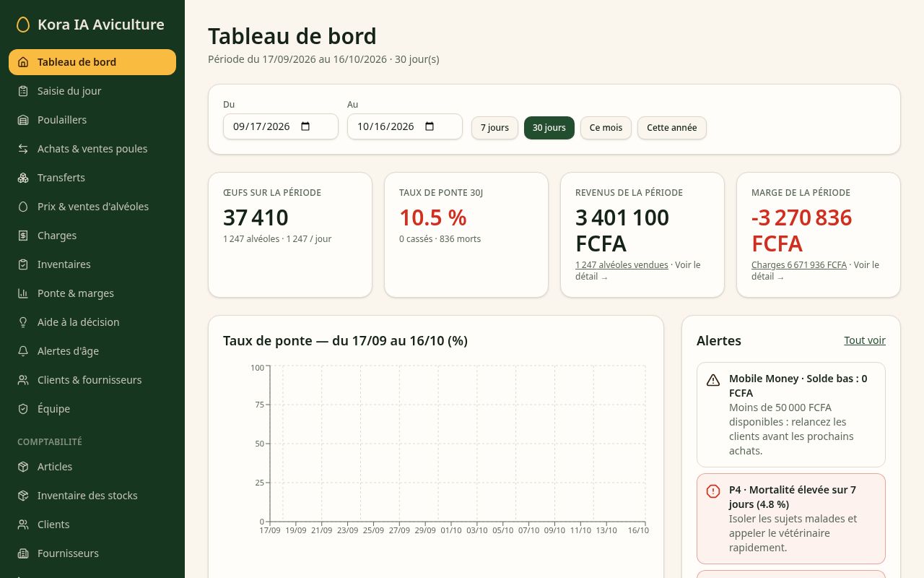Open the 1 247 alvéoles vendues link
The height and width of the screenshot is (578, 924).
(622, 265)
